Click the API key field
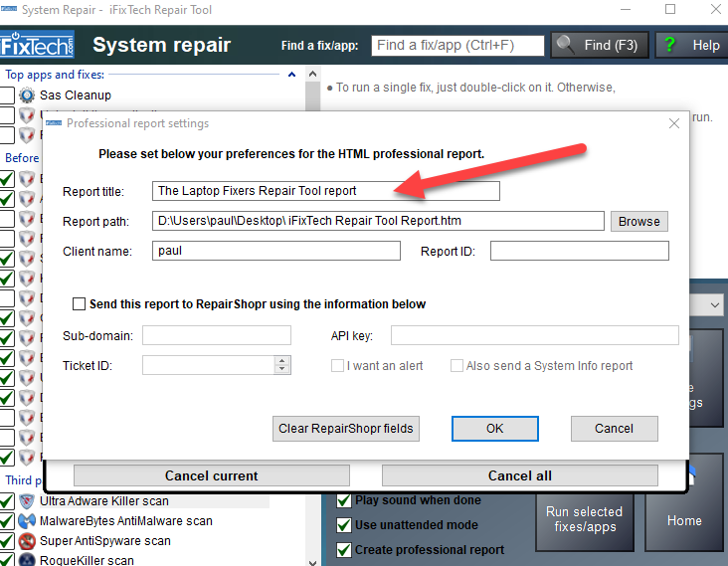This screenshot has width=728, height=566. pyautogui.click(x=535, y=335)
